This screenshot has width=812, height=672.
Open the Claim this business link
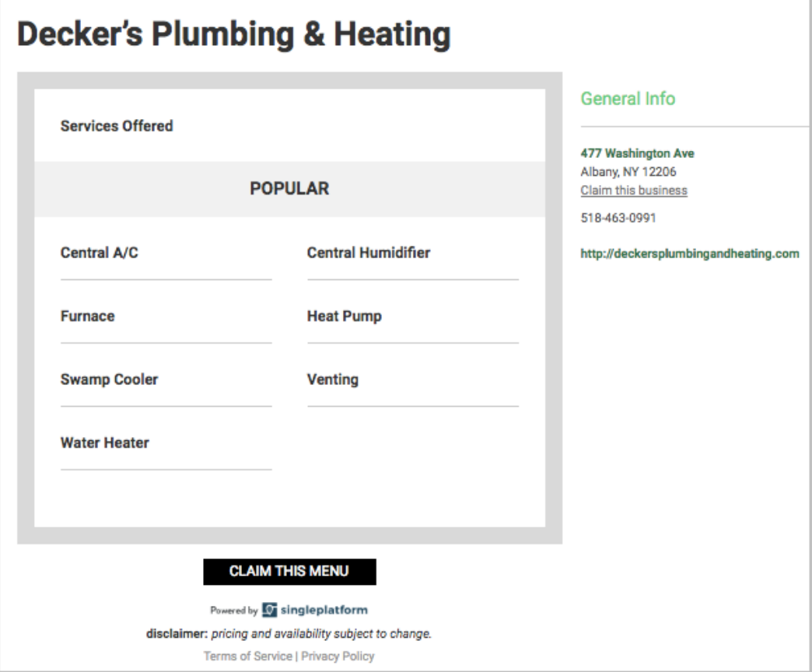(x=634, y=191)
